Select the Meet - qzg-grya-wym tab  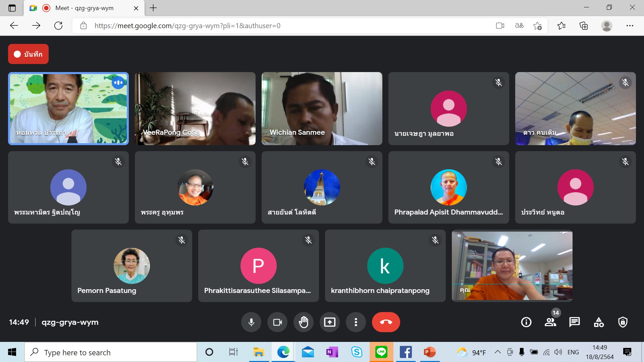pyautogui.click(x=84, y=8)
